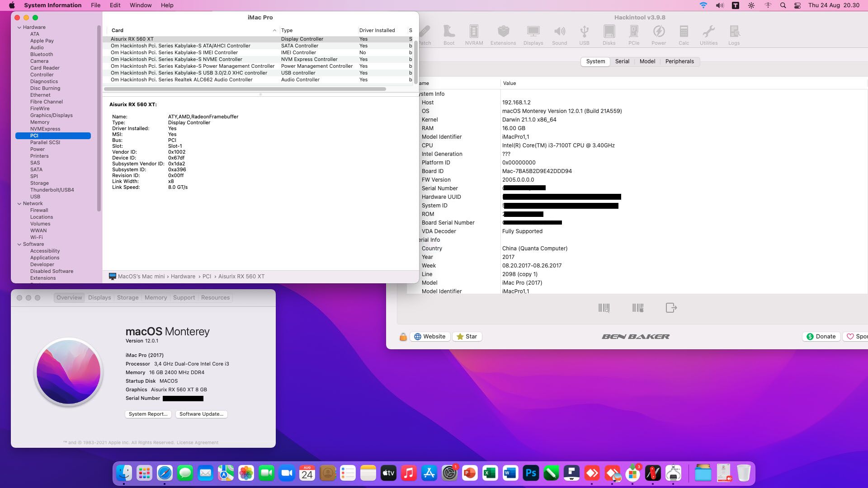Image resolution: width=868 pixels, height=488 pixels.
Task: Select Thunderbolt/USB4 in the sidebar
Action: tap(52, 190)
